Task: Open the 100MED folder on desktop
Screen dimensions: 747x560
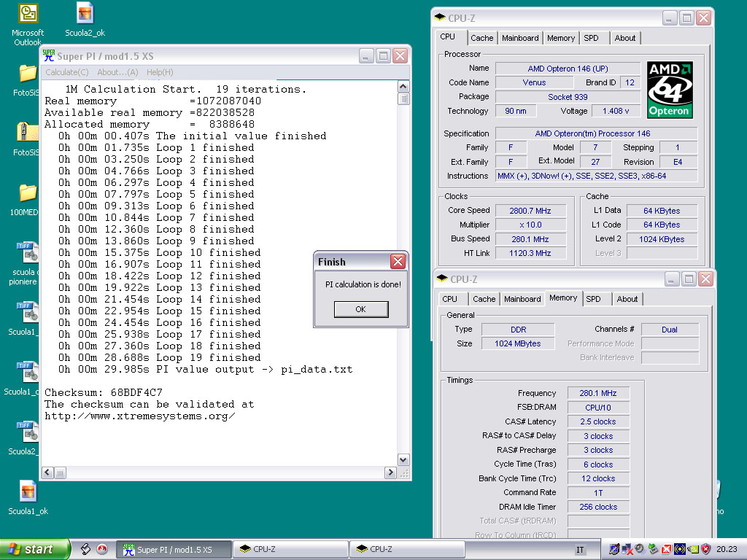Action: (x=28, y=192)
